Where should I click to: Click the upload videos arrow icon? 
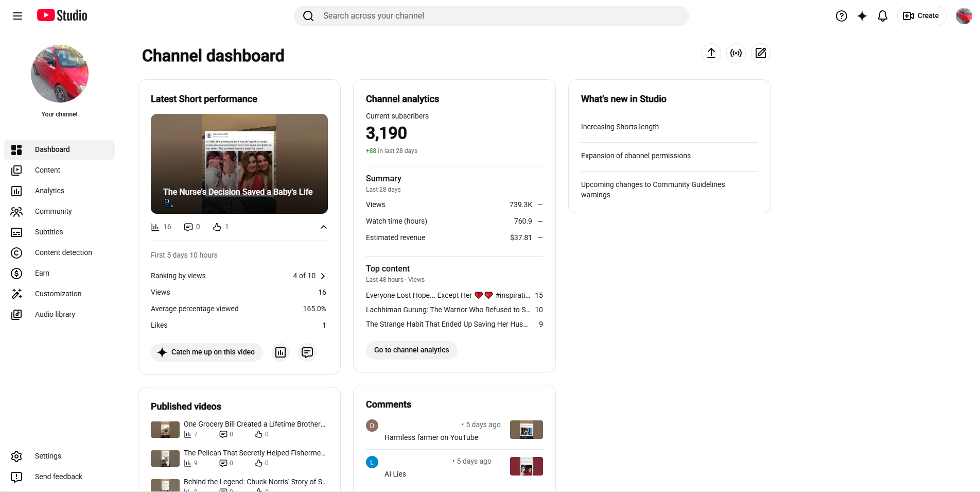pos(711,53)
